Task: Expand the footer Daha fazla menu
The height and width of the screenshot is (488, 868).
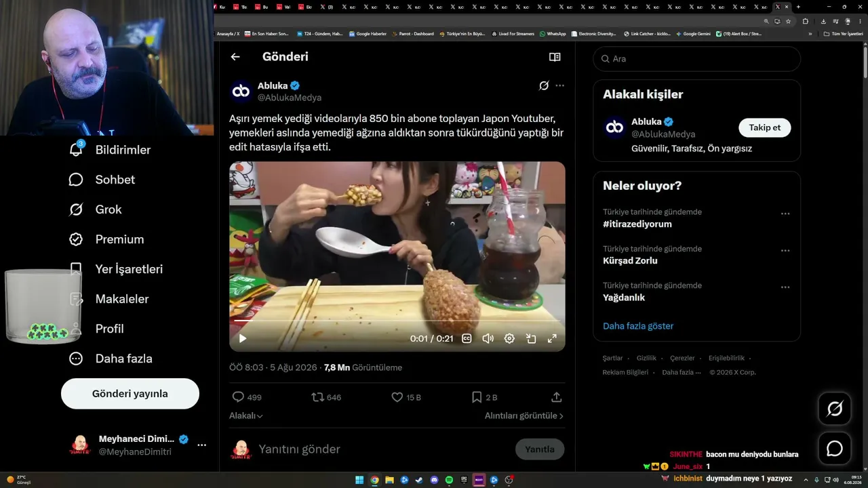Action: pyautogui.click(x=682, y=372)
